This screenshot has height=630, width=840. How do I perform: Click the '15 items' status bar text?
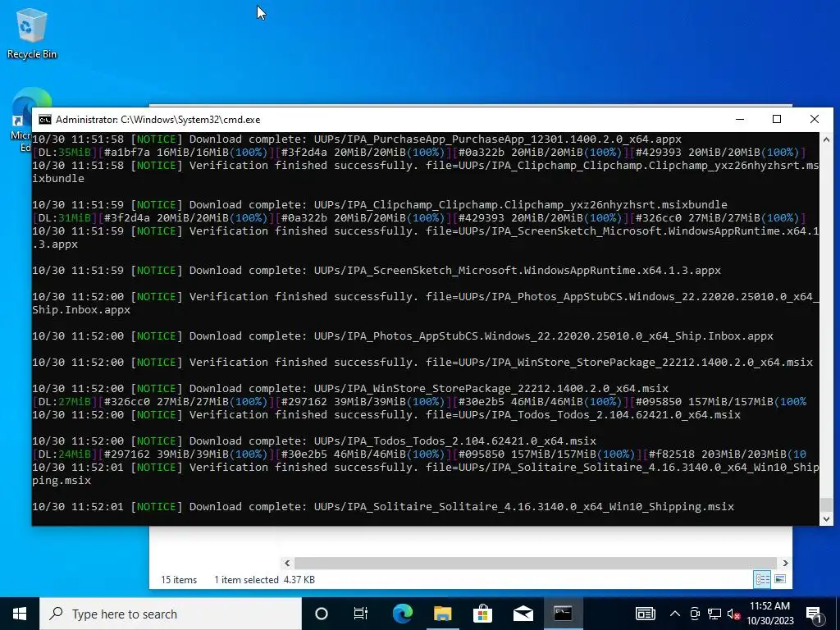(179, 580)
